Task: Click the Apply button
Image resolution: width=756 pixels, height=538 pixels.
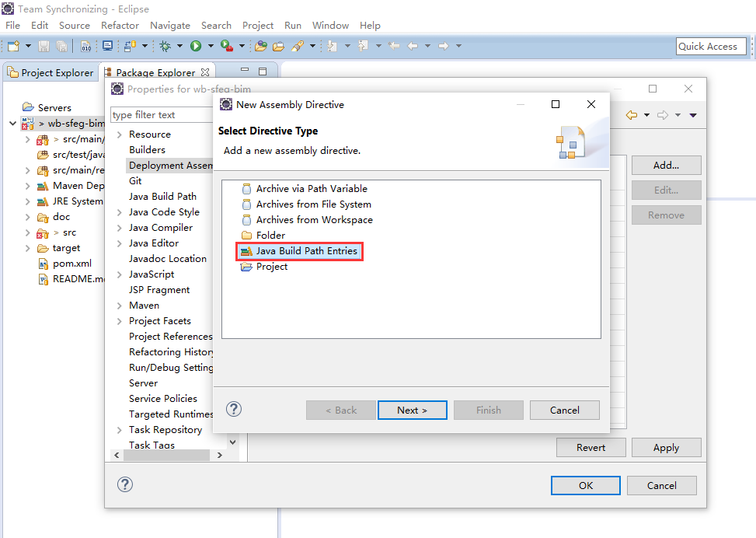Action: [x=667, y=447]
